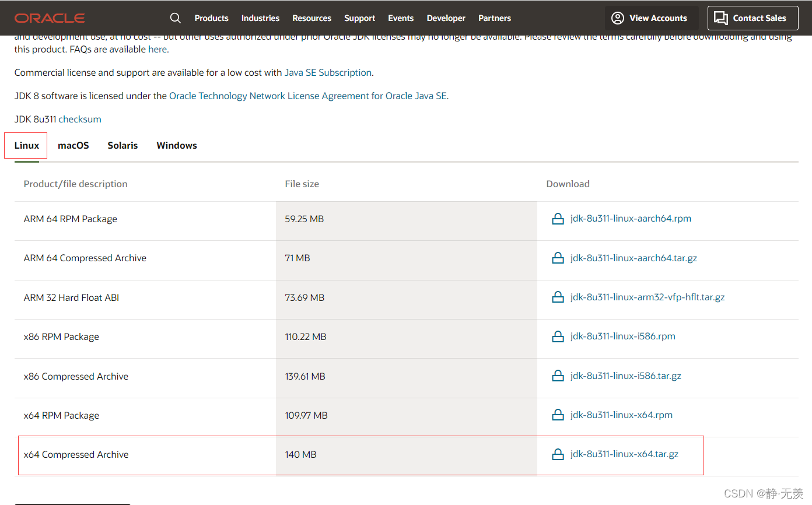Viewport: 812px width, 505px height.
Task: Open the Developer menu
Action: pos(446,18)
